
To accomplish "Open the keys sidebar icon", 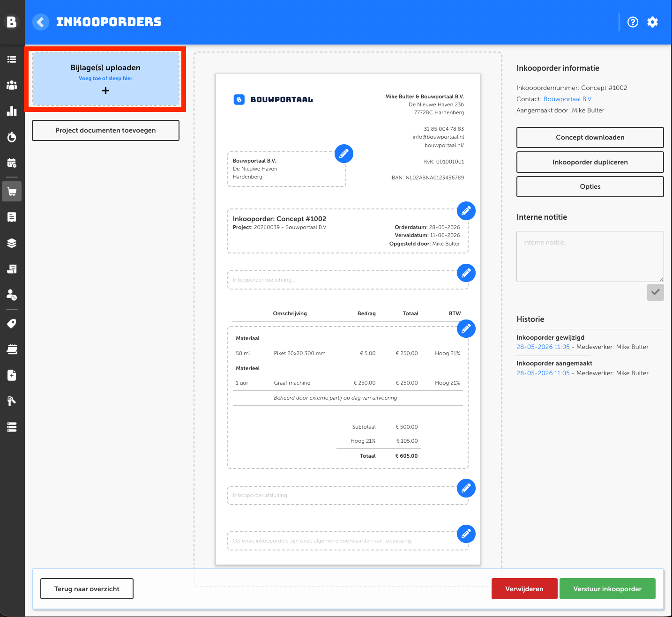I will coord(12,401).
